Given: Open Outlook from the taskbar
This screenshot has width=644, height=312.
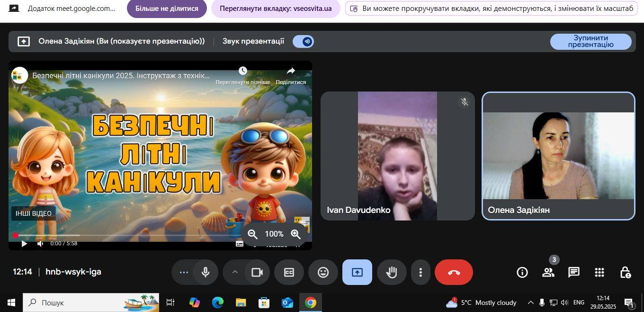Looking at the screenshot, I should click(x=287, y=303).
